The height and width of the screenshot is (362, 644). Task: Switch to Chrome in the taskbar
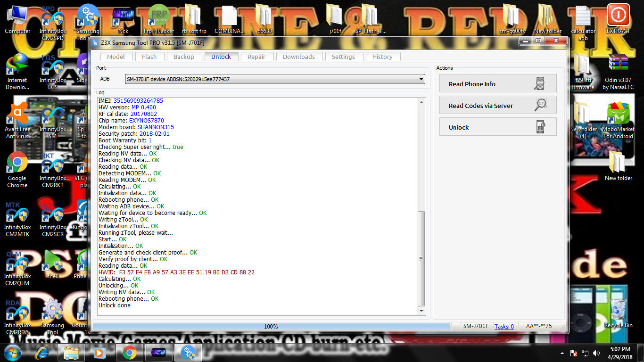point(129,353)
